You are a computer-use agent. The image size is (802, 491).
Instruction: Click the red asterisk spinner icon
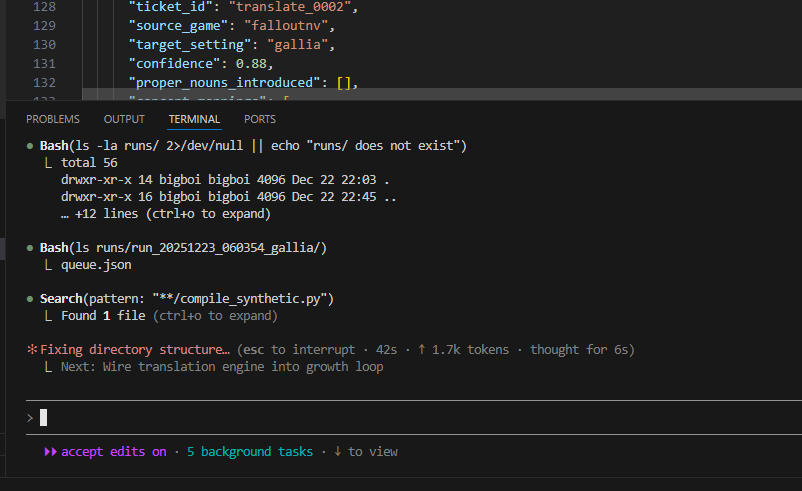point(32,349)
